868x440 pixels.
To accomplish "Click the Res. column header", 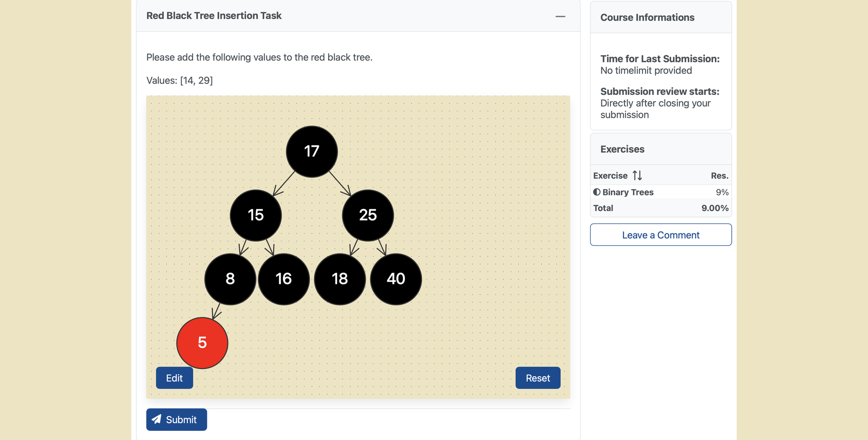I will [719, 176].
